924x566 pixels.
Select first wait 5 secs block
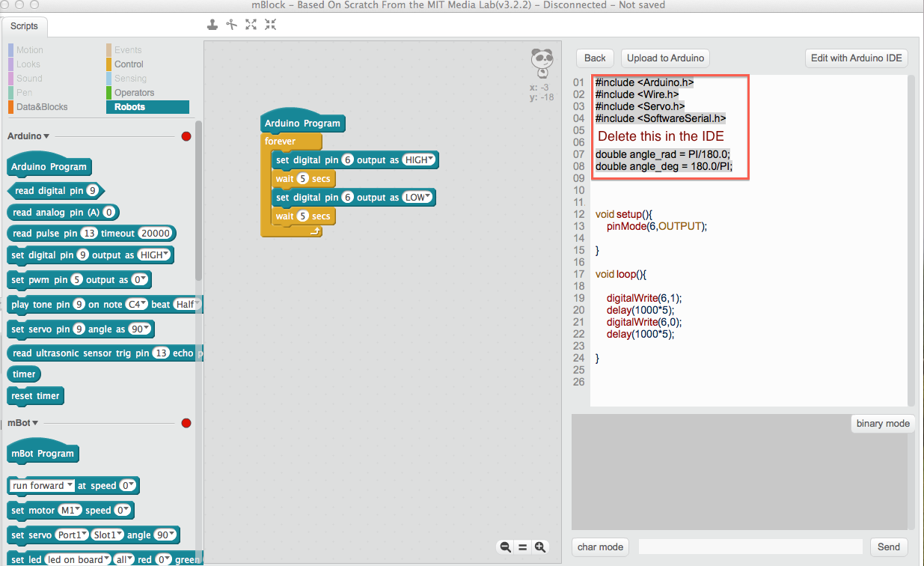click(303, 179)
